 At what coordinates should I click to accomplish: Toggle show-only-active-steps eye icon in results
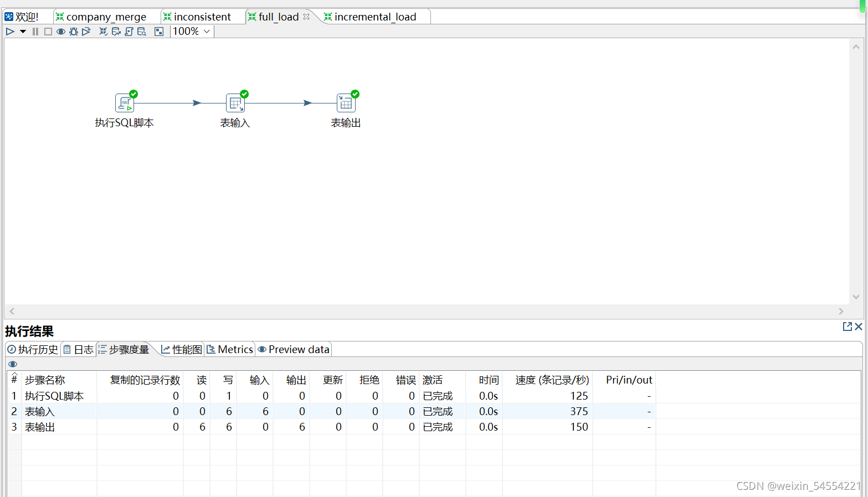click(13, 364)
